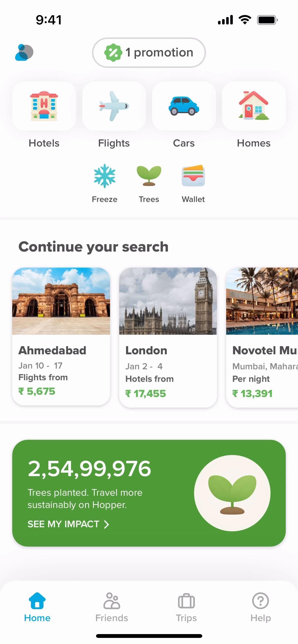Tap SEE MY IMPACT link
This screenshot has height=644, width=298.
63,524
